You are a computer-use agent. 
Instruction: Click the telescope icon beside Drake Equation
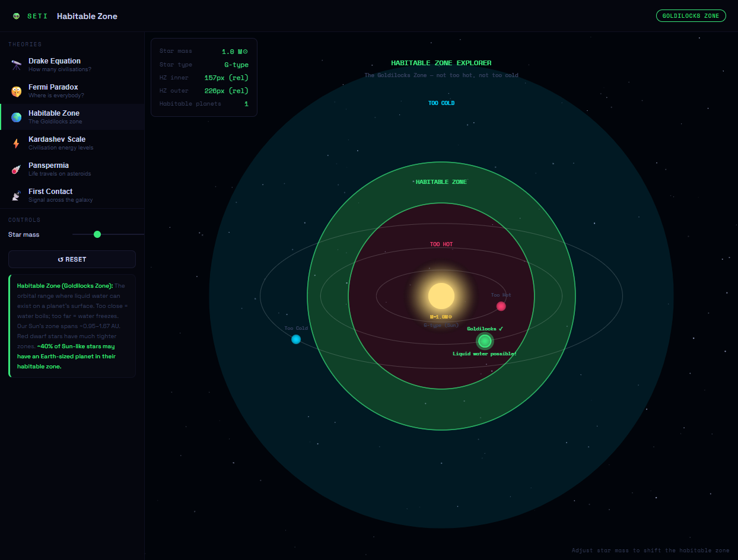[x=17, y=65]
